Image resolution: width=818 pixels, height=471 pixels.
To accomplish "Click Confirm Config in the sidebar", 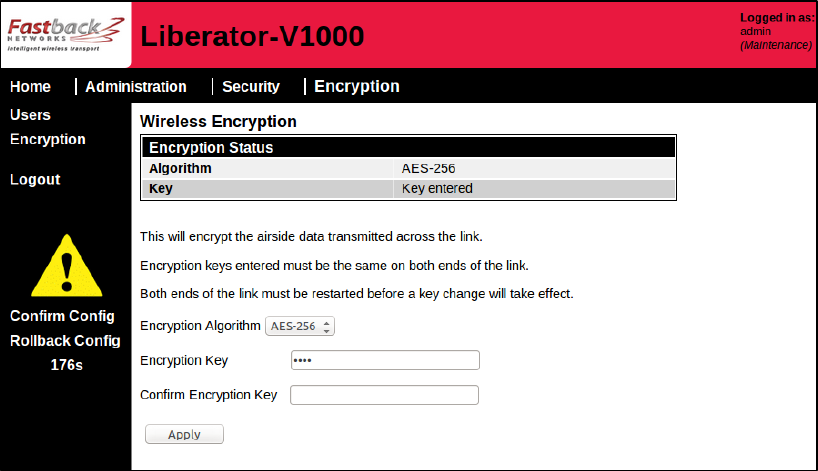I will 63,316.
